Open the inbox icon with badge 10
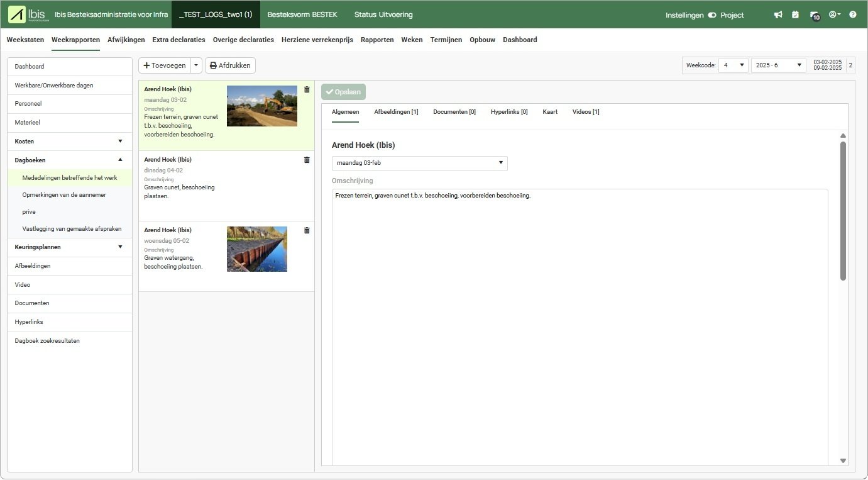This screenshot has height=480, width=868. (815, 15)
